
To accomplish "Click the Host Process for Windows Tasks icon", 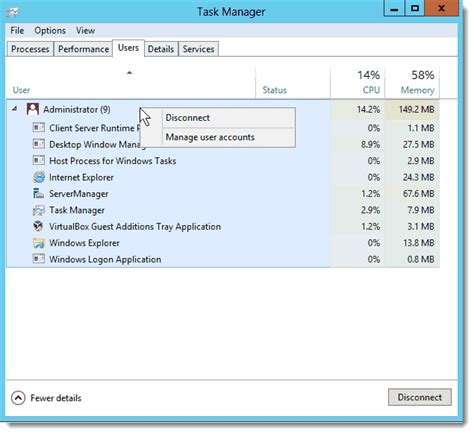I will [39, 160].
